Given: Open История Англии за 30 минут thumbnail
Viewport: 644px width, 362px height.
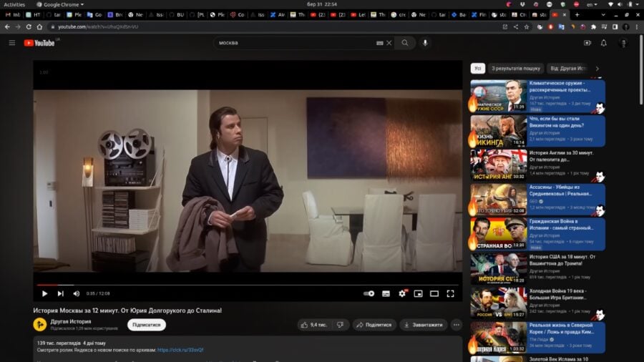Looking at the screenshot, I should coord(499,164).
